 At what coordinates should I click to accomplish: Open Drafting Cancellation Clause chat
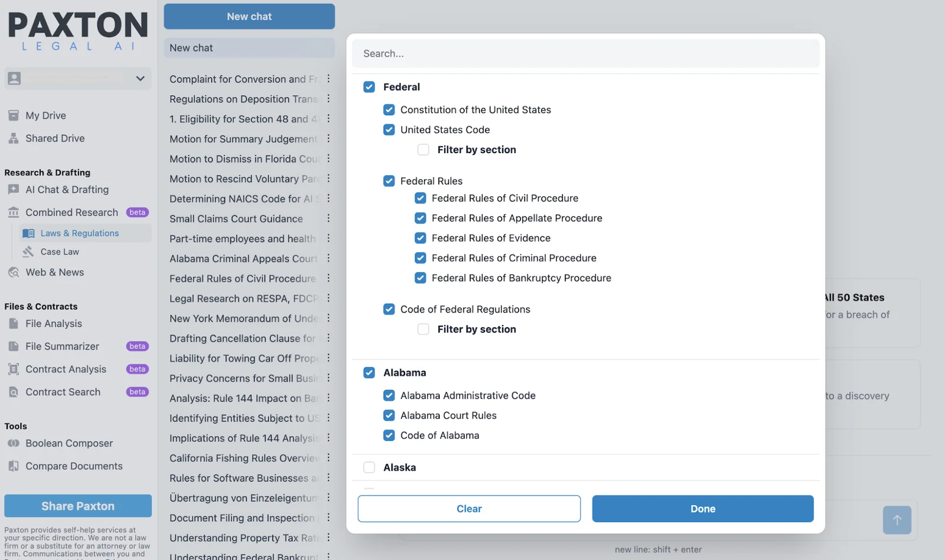point(243,338)
